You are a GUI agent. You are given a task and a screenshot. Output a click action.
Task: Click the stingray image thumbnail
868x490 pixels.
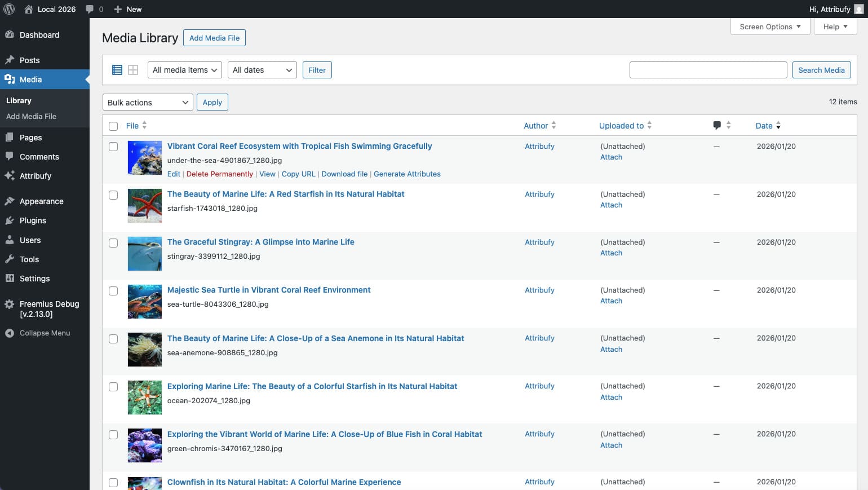click(x=144, y=254)
